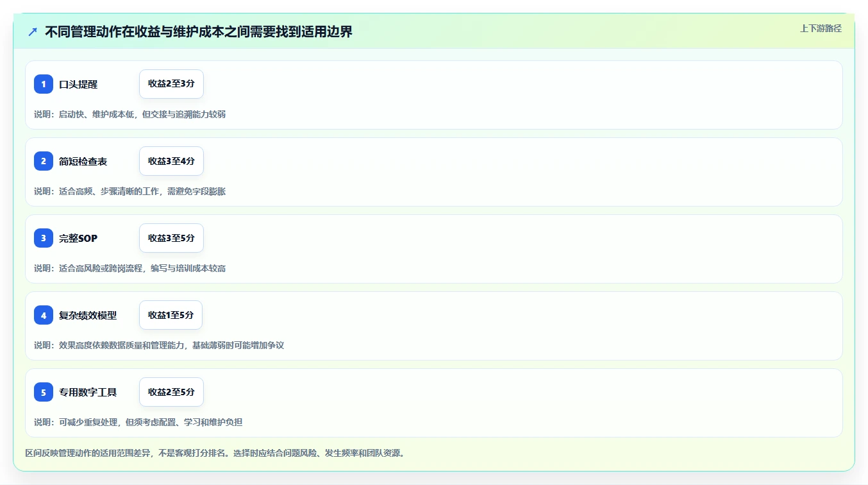Click description 效果高度依赖数据质量和管理能力
This screenshot has height=485, width=868.
coord(159,345)
